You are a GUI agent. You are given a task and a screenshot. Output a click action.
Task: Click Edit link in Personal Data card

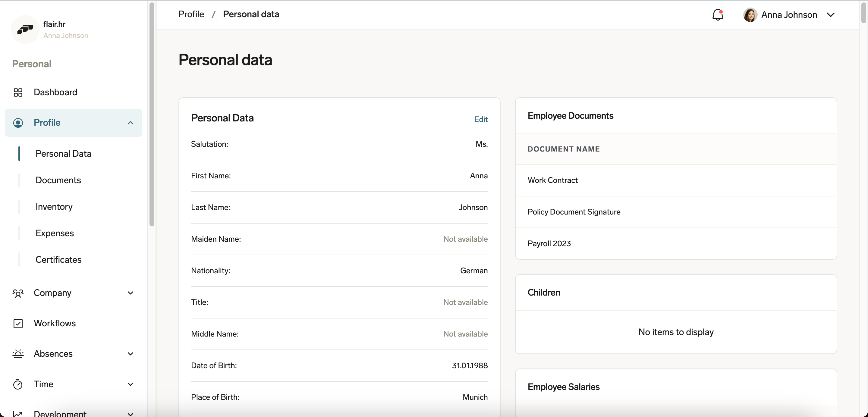click(480, 119)
